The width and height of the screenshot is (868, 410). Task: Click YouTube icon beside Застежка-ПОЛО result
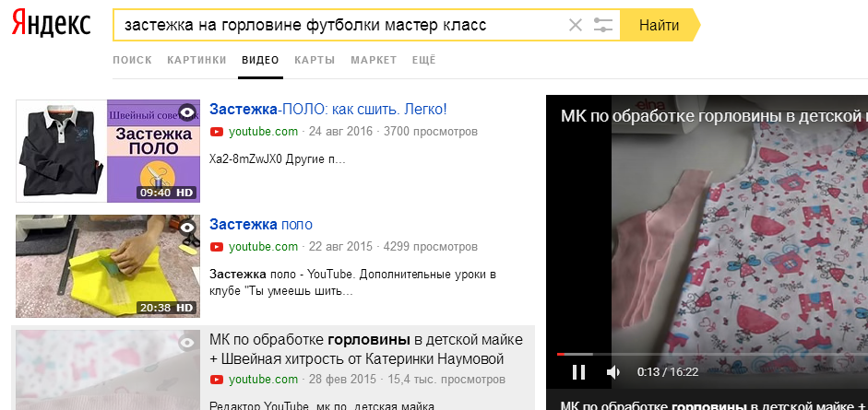pos(217,132)
